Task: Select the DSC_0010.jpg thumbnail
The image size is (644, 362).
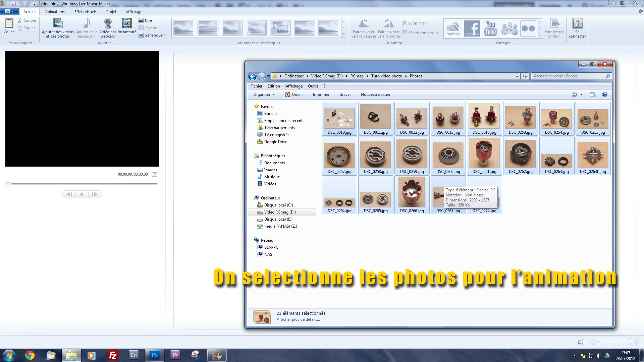Action: (339, 119)
